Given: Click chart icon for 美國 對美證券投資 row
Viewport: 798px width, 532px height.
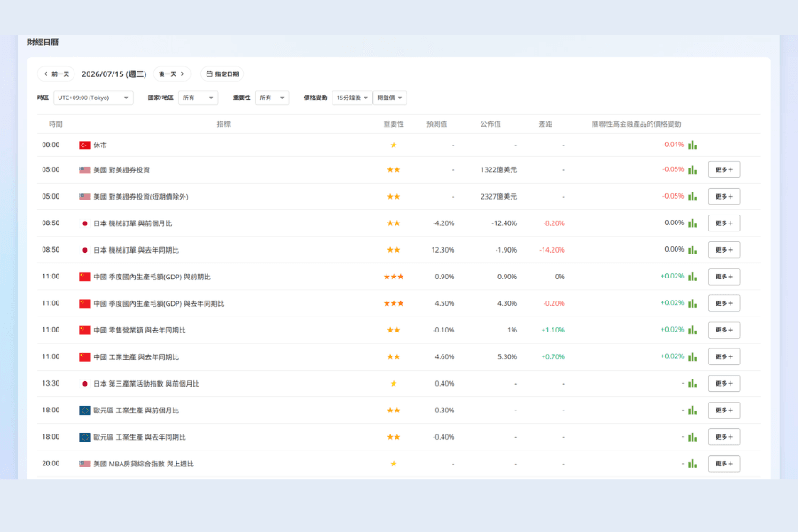Looking at the screenshot, I should point(692,169).
